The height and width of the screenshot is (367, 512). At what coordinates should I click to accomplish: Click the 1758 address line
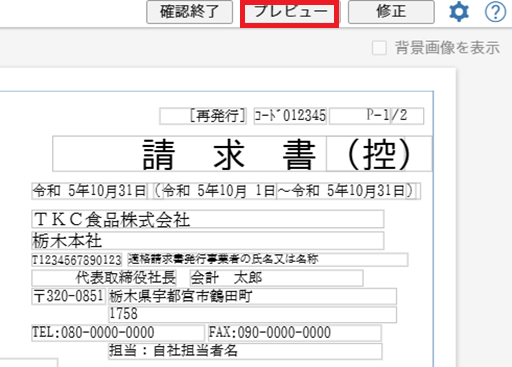point(253,314)
